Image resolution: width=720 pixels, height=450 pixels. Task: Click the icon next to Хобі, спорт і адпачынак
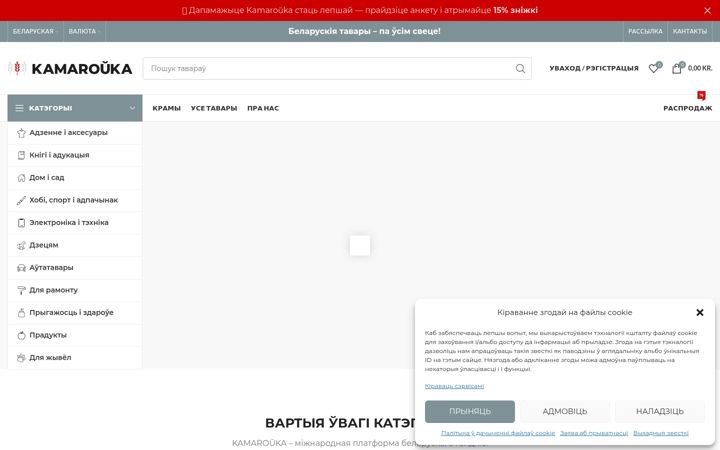21,200
